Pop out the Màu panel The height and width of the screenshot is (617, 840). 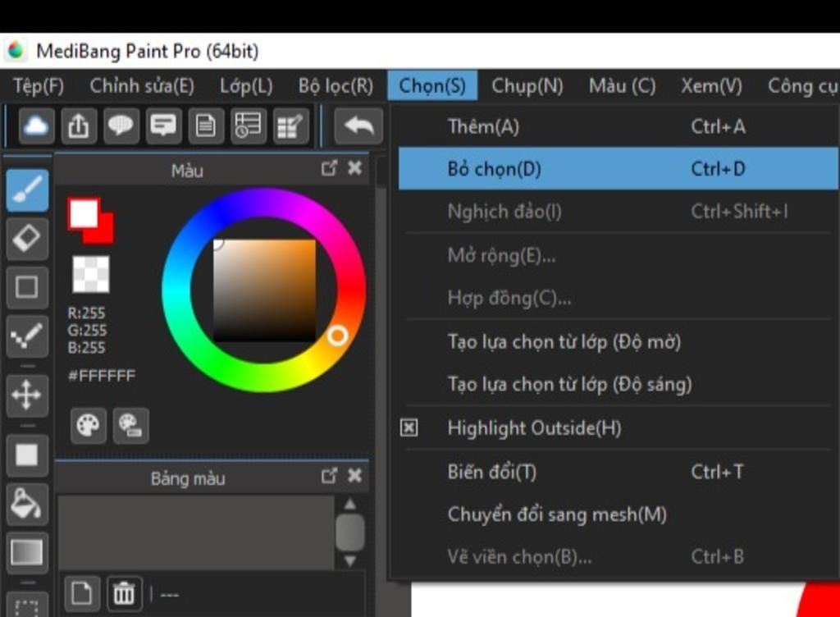pyautogui.click(x=330, y=169)
